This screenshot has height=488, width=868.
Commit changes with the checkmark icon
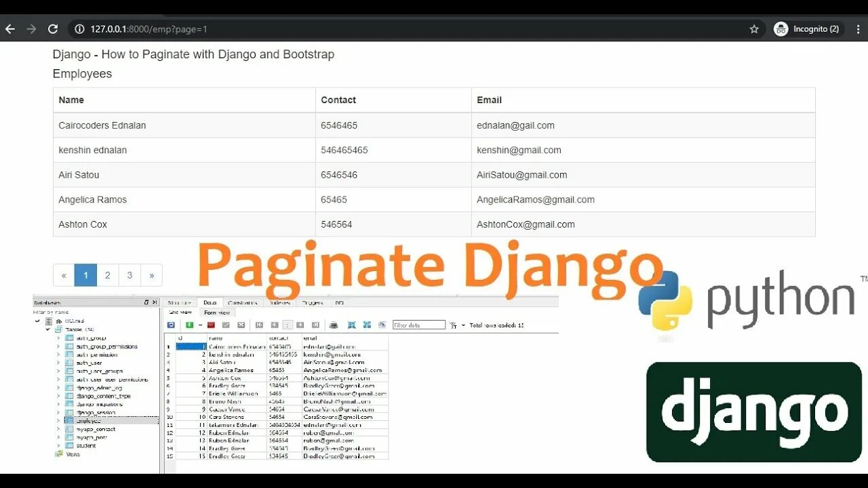[226, 325]
